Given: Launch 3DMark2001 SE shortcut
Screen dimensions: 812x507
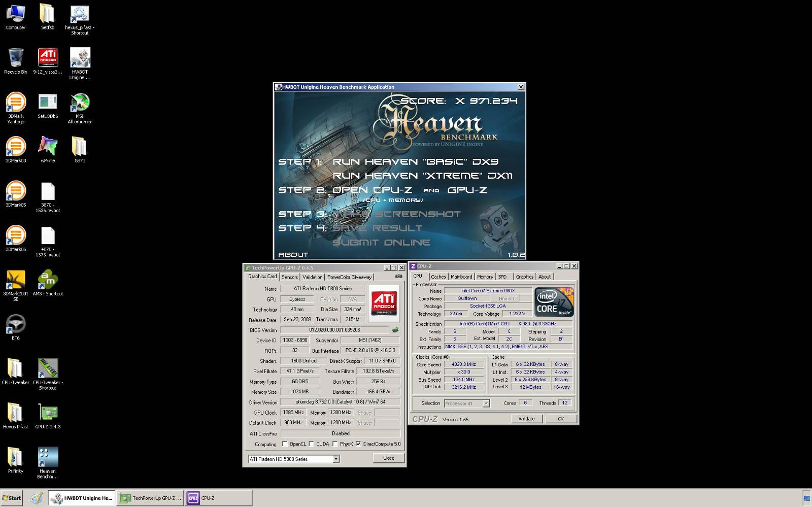Looking at the screenshot, I should pyautogui.click(x=15, y=285).
